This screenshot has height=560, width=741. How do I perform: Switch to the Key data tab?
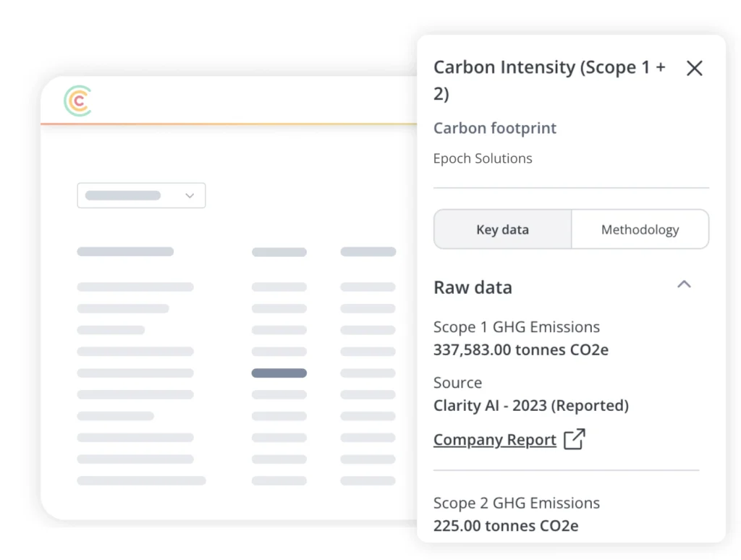pyautogui.click(x=502, y=229)
